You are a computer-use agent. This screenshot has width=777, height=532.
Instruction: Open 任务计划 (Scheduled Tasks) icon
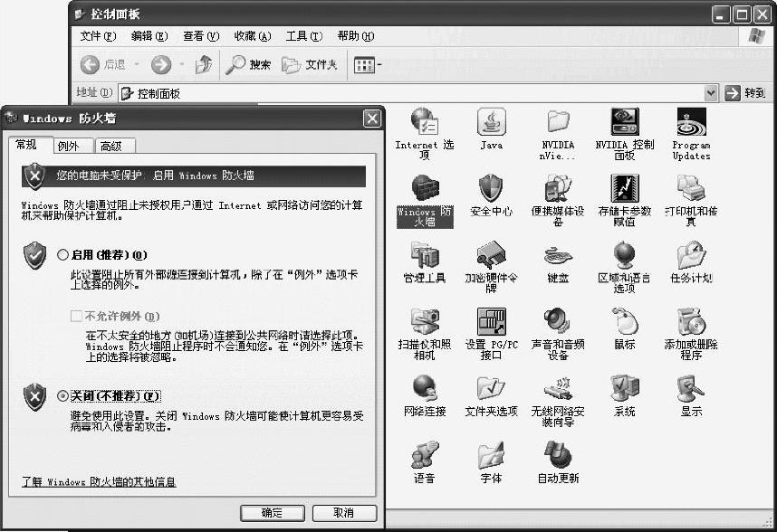691,257
